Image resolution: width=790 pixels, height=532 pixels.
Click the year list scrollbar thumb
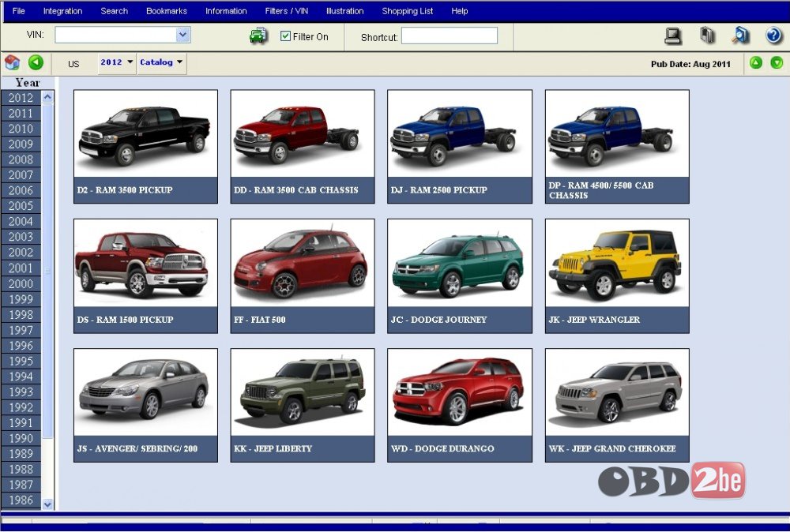[47, 271]
